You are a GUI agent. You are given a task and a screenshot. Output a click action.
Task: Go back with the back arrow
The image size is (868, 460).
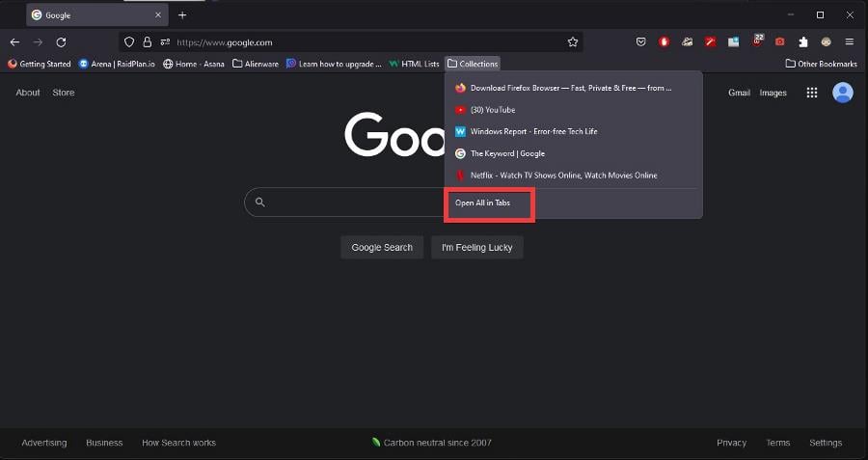[x=14, y=42]
